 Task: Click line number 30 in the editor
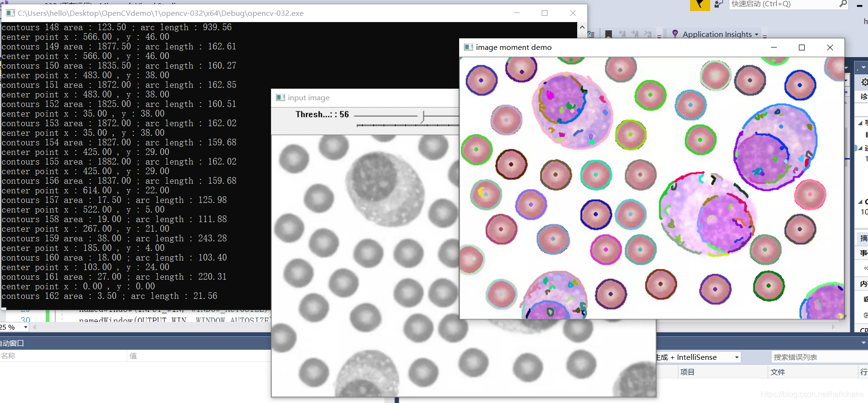pos(25,320)
